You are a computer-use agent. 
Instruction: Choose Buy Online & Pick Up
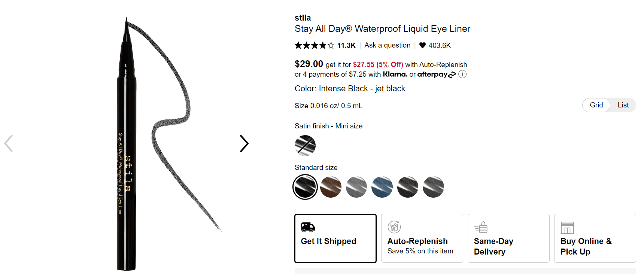595,238
